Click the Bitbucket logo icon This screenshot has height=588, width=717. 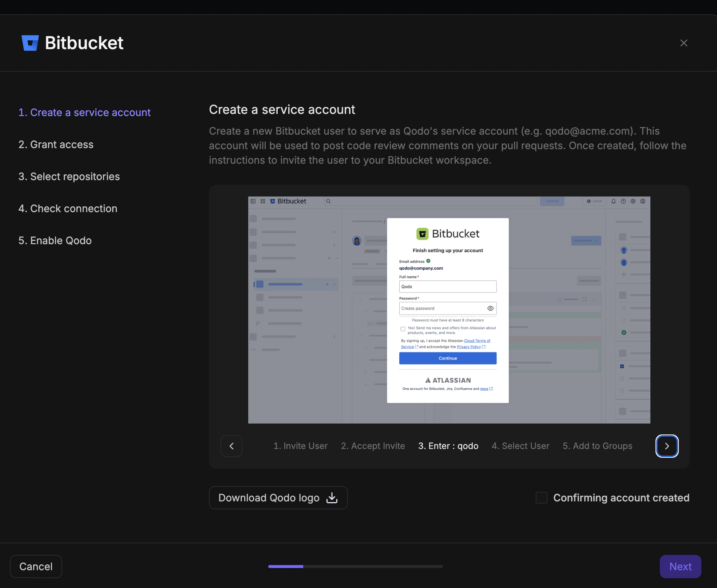tap(29, 43)
